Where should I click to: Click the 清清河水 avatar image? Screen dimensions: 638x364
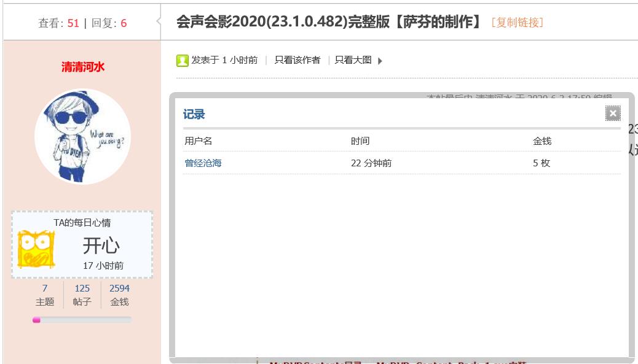coord(83,136)
